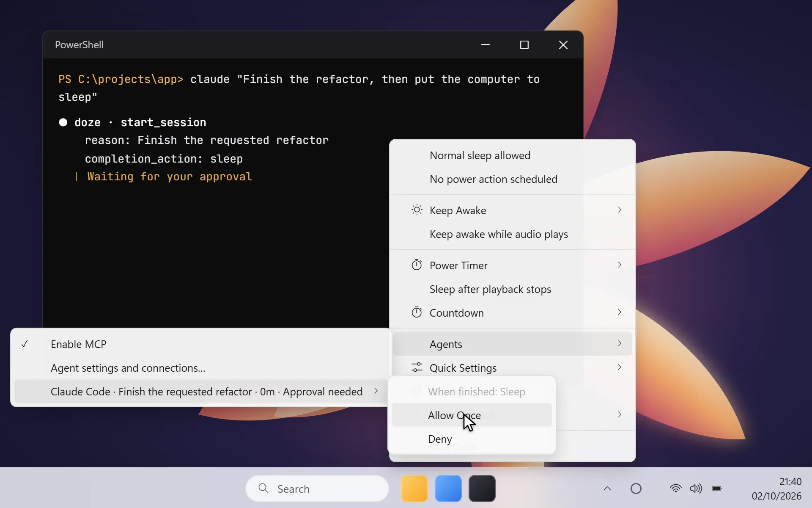Toggle Keep awake while audio plays

pos(513,234)
